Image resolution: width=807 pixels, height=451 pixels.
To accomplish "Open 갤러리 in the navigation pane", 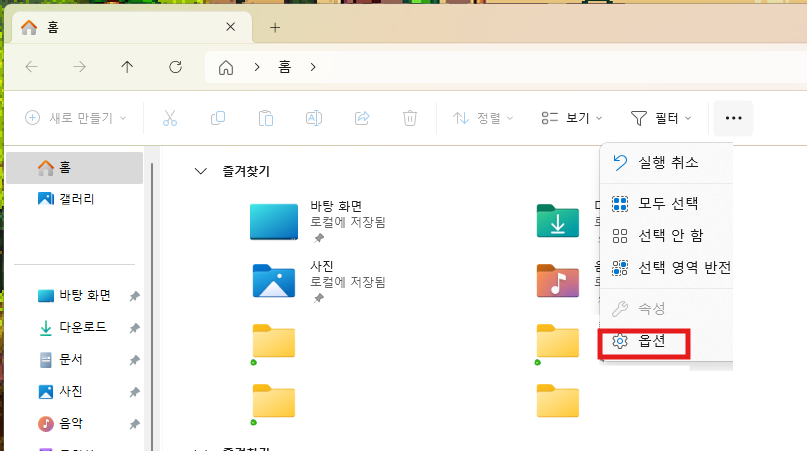I will (x=75, y=199).
